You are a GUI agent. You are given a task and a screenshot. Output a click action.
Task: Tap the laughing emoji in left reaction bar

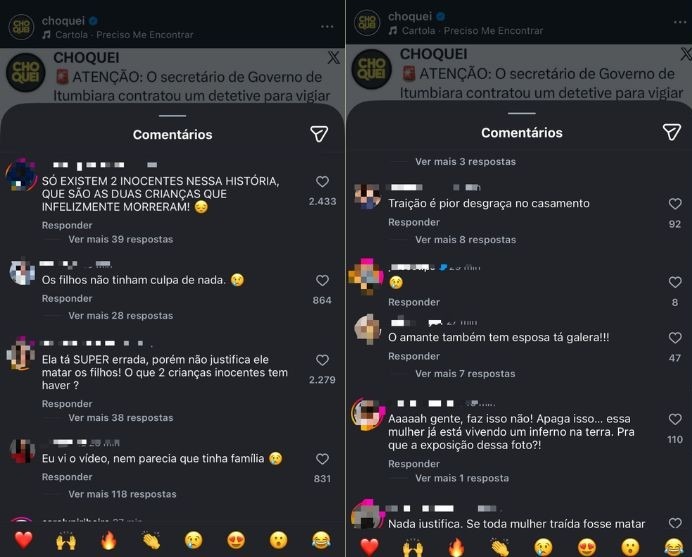click(321, 540)
